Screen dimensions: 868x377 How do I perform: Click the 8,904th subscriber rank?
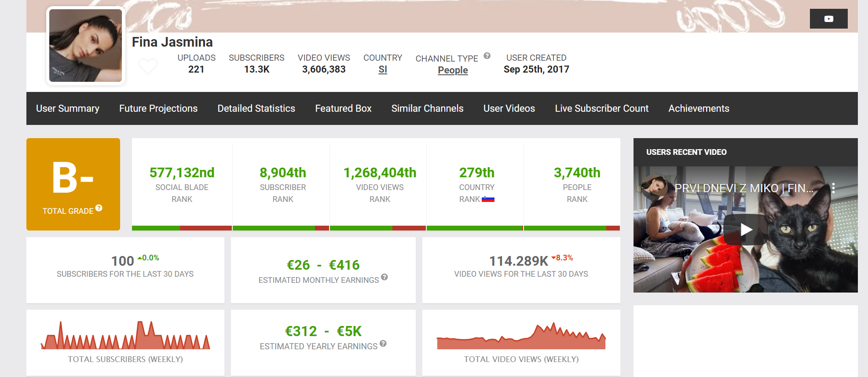(x=283, y=172)
